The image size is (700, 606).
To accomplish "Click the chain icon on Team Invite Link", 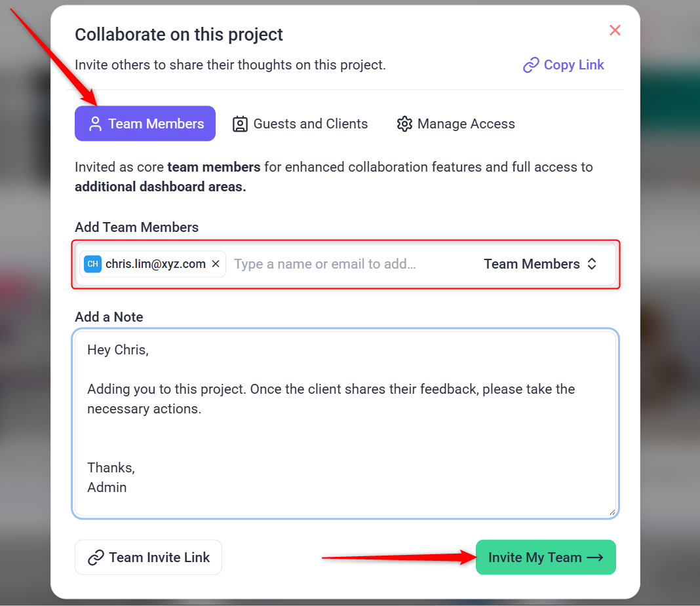I will point(96,558).
